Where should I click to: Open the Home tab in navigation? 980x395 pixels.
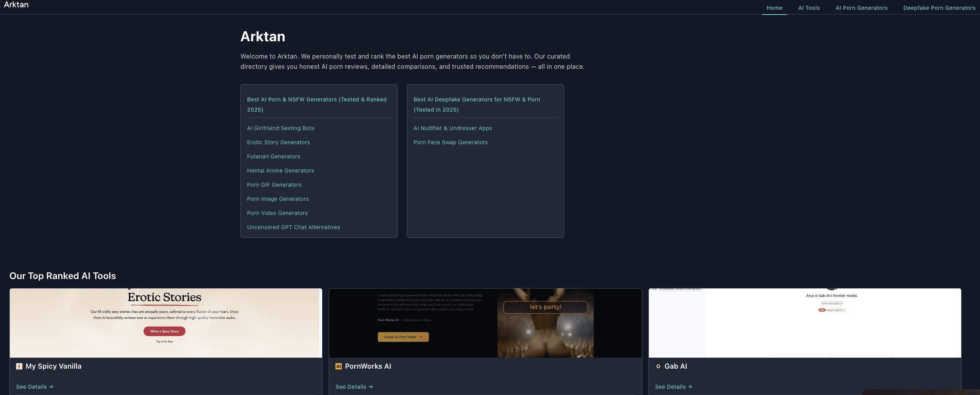click(x=774, y=8)
